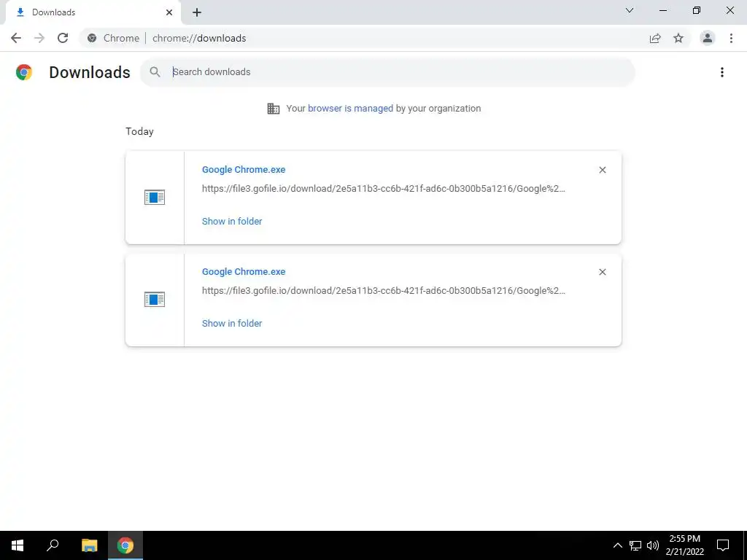Viewport: 747px width, 560px height.
Task: Open Windows taskbar search
Action: click(x=53, y=545)
